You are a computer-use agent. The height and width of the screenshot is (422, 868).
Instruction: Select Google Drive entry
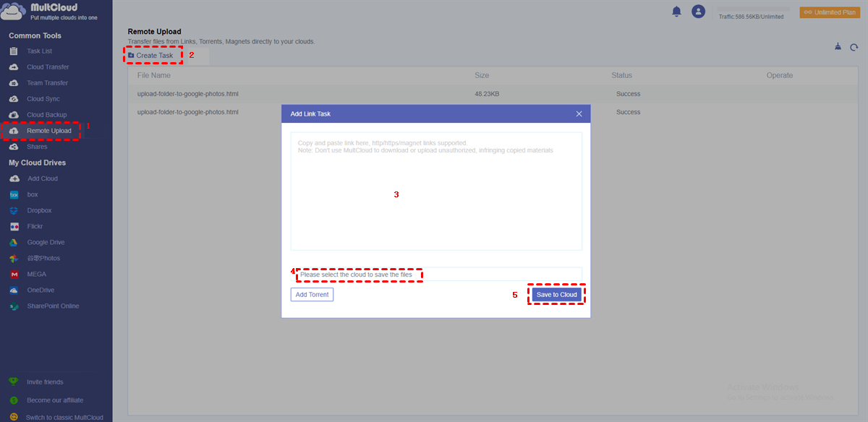coord(46,242)
